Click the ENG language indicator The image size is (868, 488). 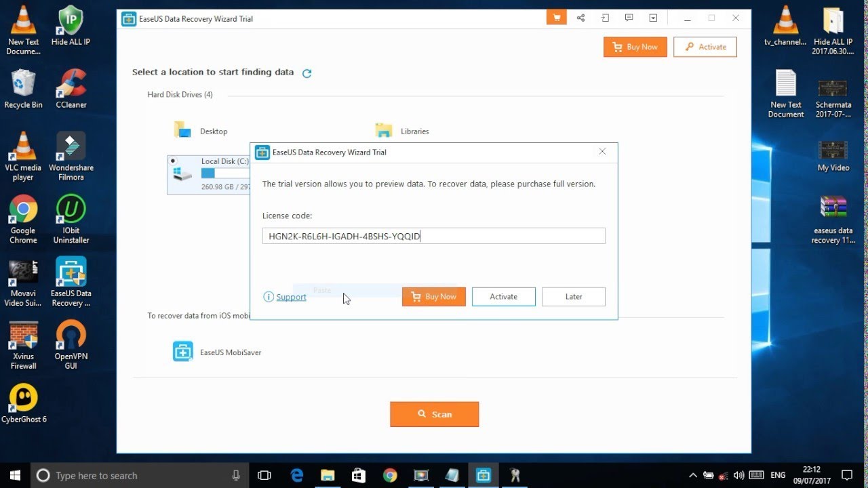coord(778,475)
